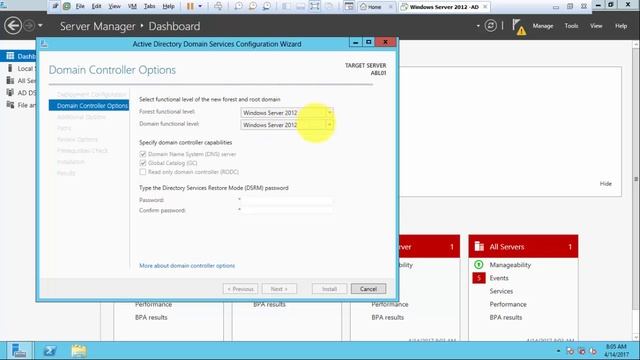Open Performance in All Servers tile
This screenshot has height=360, width=640.
(x=508, y=304)
